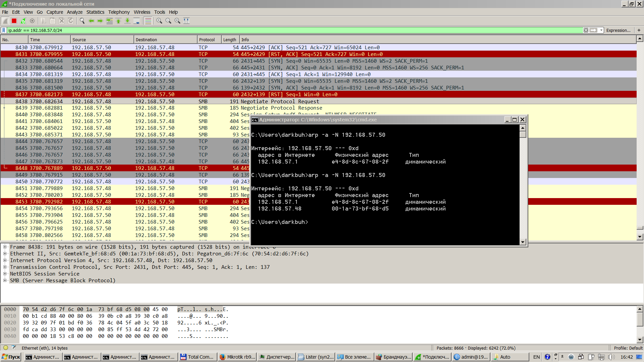Restart the current capture

tap(23, 21)
